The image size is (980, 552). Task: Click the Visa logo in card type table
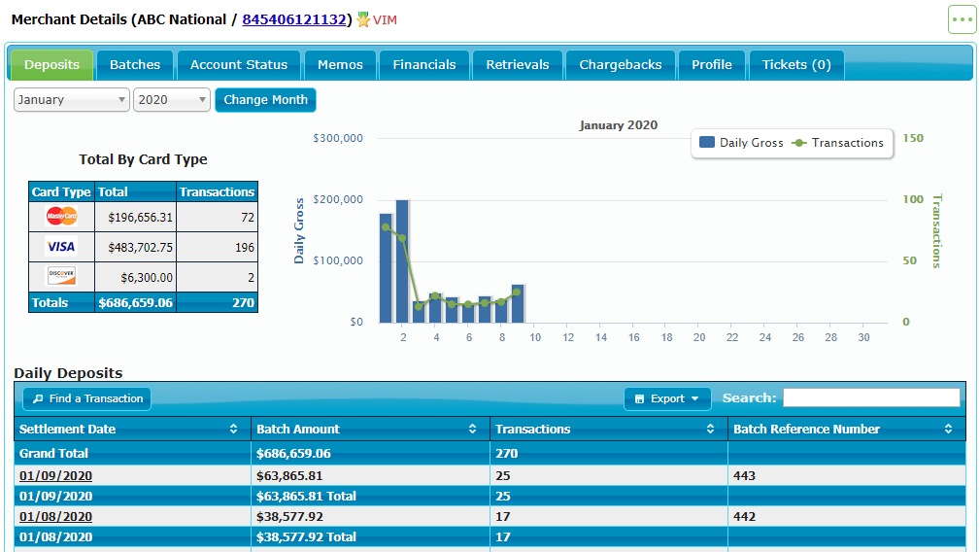tap(61, 247)
